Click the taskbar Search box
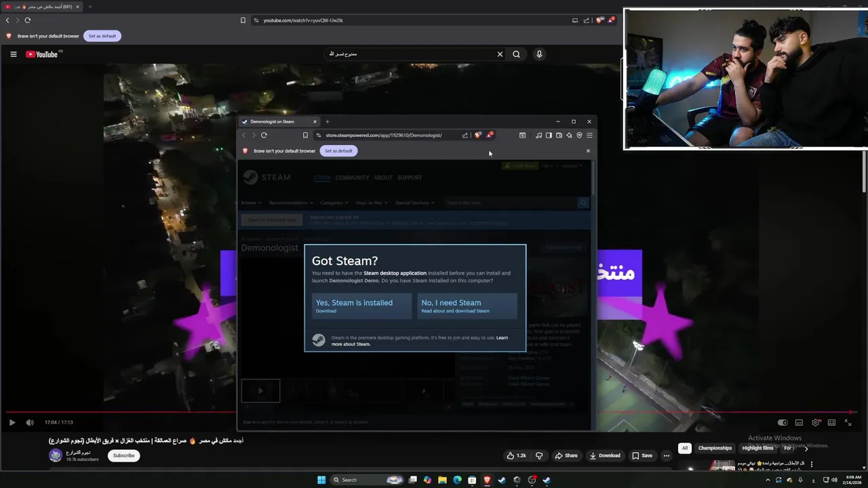 pyautogui.click(x=368, y=480)
